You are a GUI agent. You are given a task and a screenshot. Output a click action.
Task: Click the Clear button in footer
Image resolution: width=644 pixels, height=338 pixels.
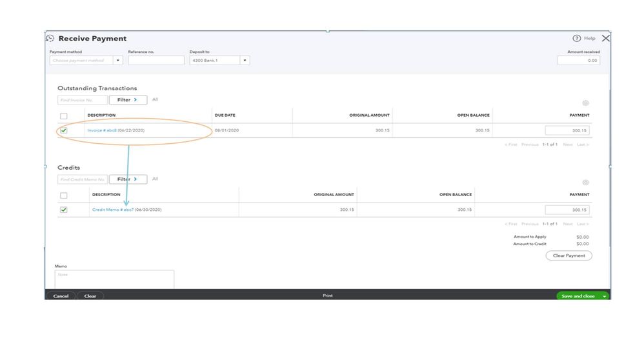click(90, 296)
